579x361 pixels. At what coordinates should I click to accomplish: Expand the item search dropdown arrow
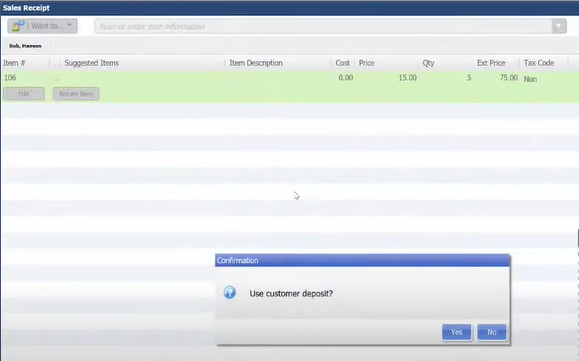559,26
